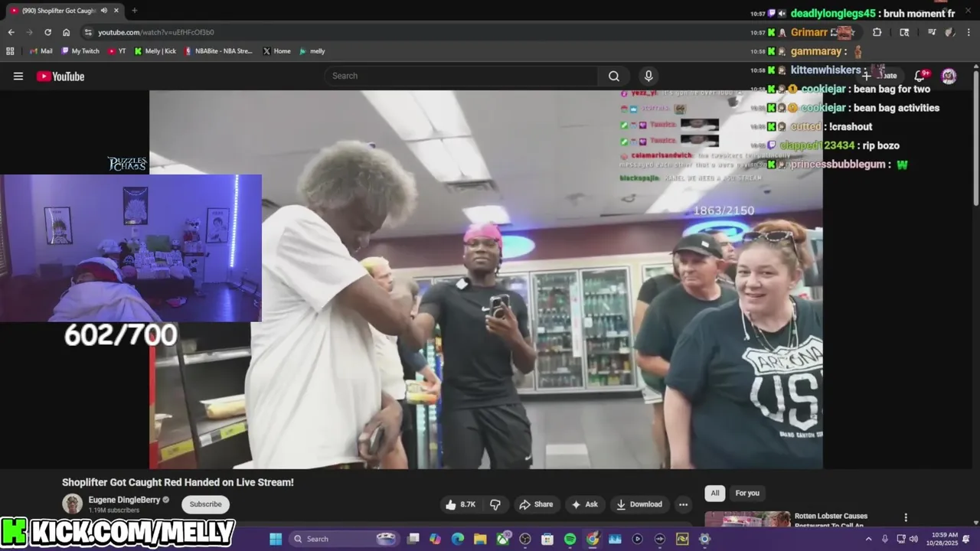Open the Xbox app from the taskbar

tap(502, 539)
